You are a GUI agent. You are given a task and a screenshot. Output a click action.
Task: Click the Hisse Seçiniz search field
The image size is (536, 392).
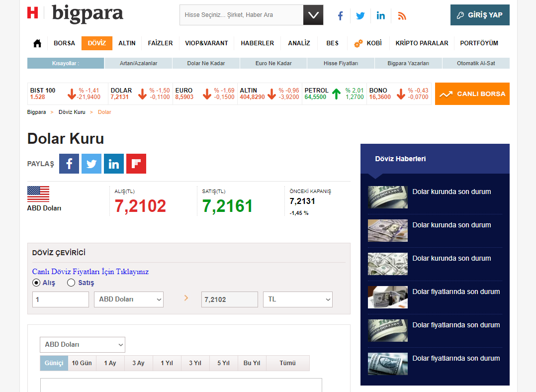click(x=241, y=15)
